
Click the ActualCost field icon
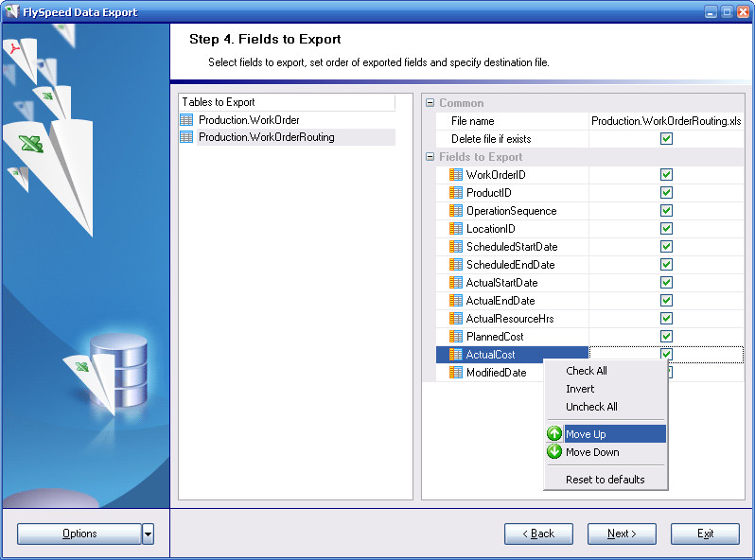tap(455, 355)
